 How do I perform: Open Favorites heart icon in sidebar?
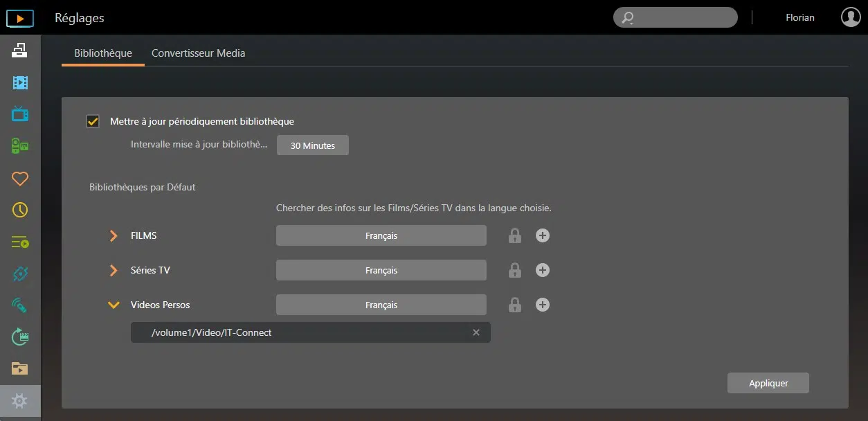(20, 179)
